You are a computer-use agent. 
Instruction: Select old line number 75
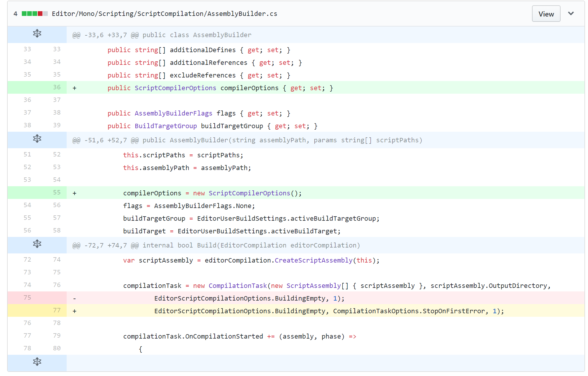tap(27, 298)
